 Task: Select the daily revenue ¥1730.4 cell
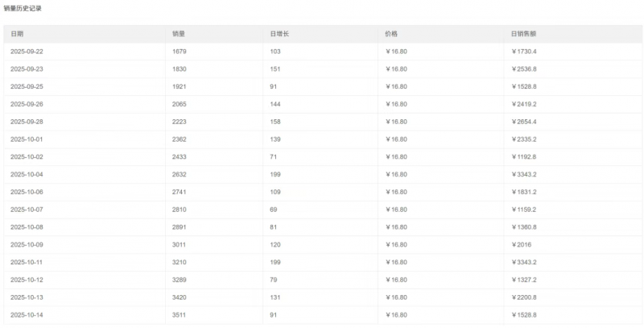pyautogui.click(x=526, y=51)
